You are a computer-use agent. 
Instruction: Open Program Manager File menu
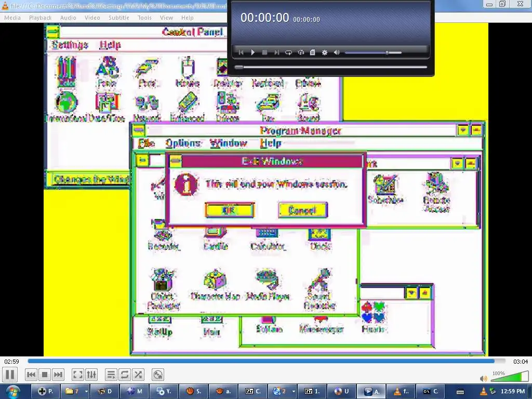click(x=146, y=143)
